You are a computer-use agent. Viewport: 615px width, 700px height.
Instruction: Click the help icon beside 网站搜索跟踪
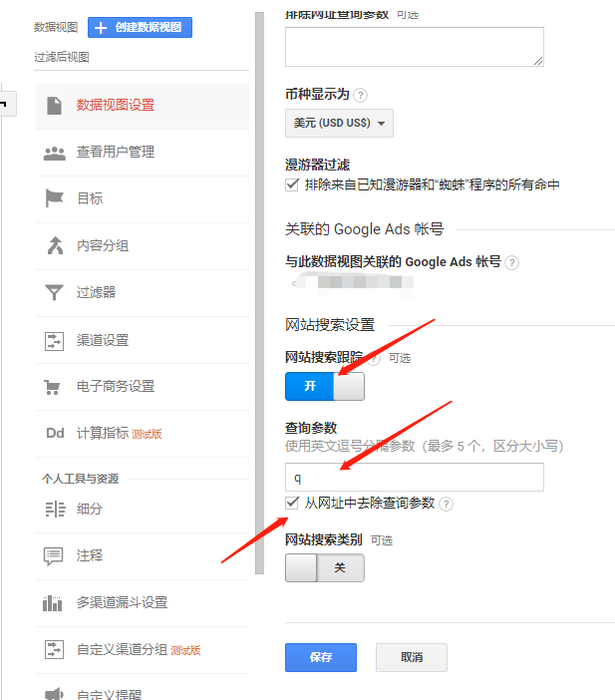[374, 358]
